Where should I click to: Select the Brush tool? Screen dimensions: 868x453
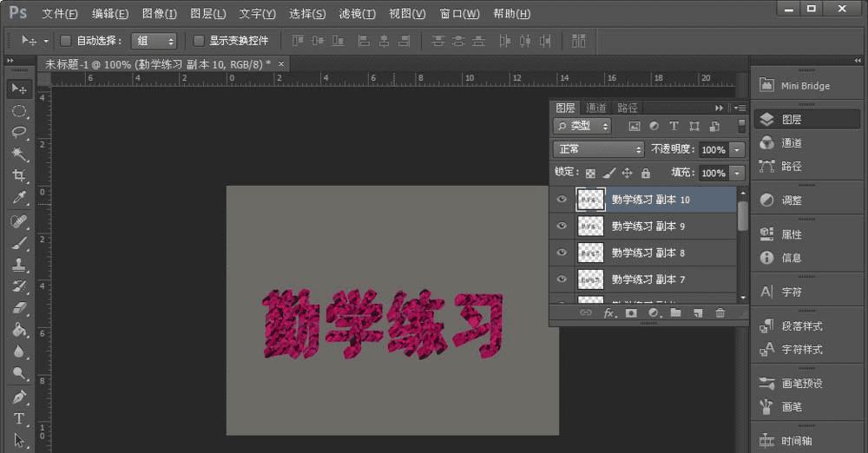(19, 244)
